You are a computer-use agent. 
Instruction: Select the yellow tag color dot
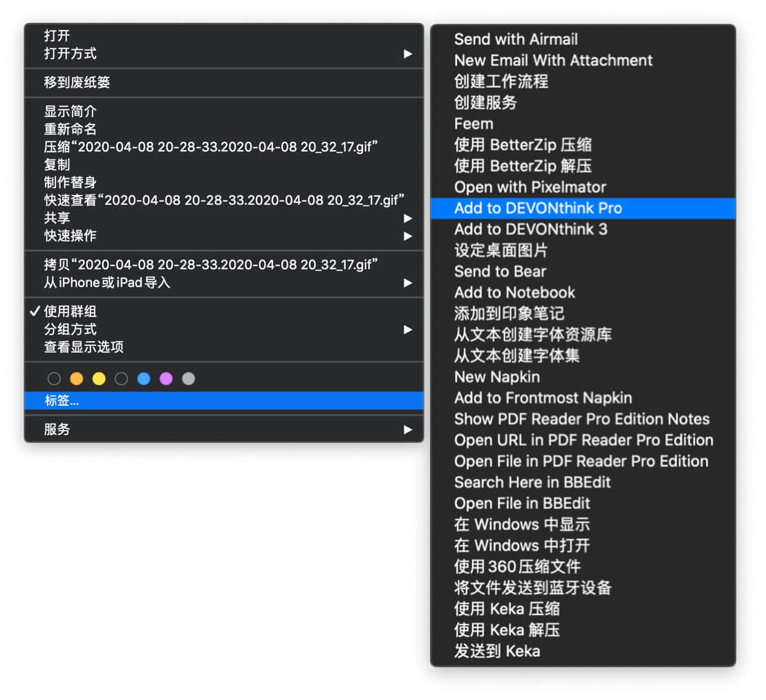(99, 378)
